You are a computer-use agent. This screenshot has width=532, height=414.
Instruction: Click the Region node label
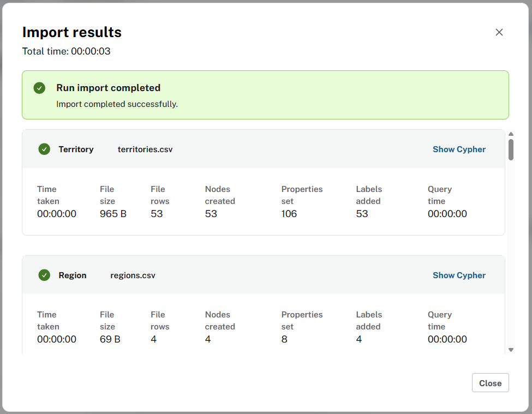click(x=73, y=275)
